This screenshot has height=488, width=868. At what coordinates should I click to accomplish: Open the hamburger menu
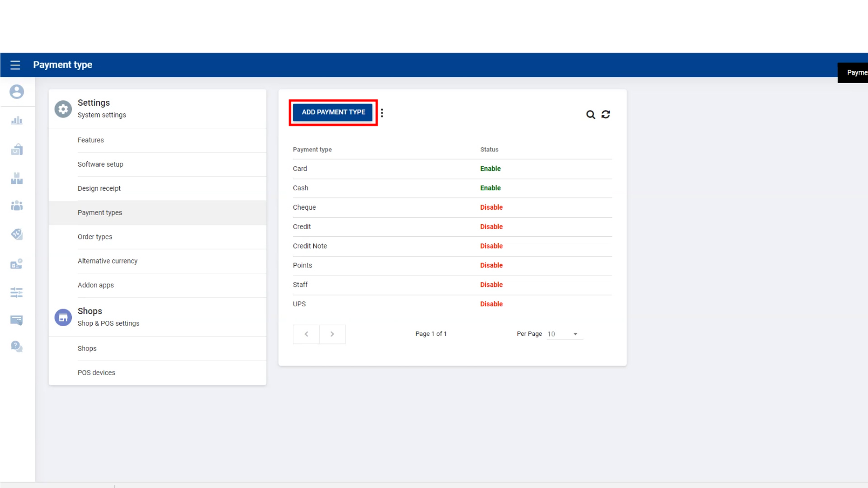click(x=15, y=65)
